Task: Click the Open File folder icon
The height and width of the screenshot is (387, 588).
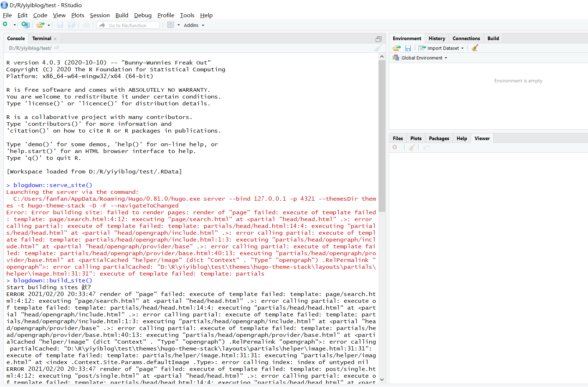Action: tap(40, 25)
